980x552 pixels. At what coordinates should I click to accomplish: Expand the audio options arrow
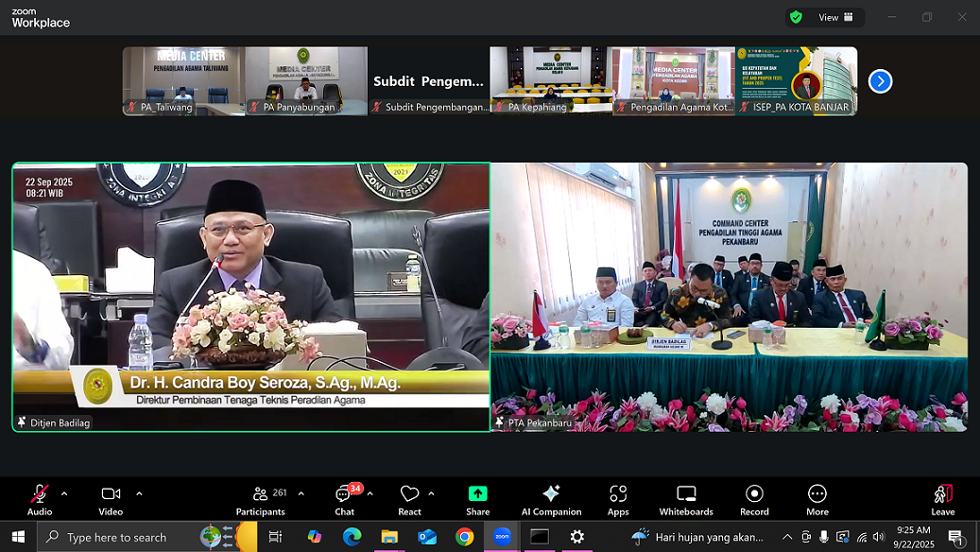[64, 493]
